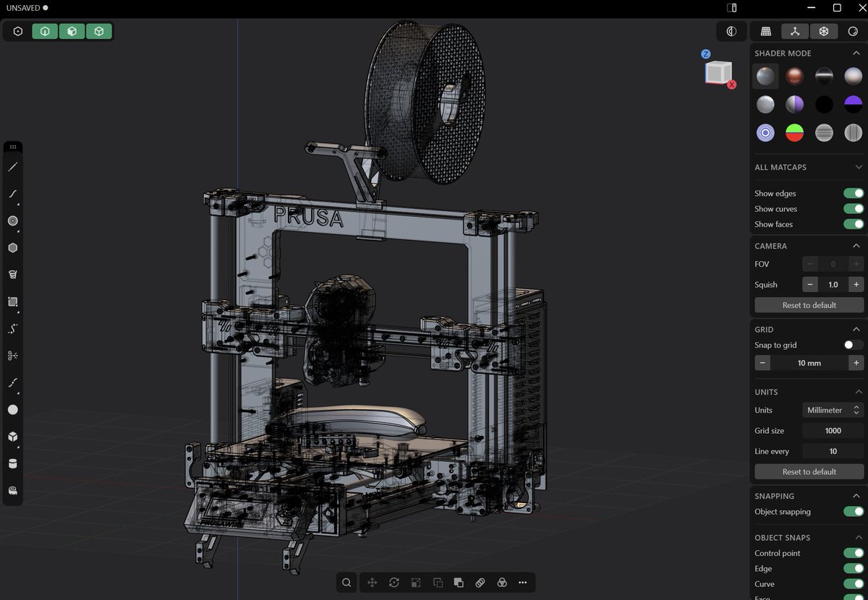Image resolution: width=868 pixels, height=600 pixels.
Task: Collapse the Units section
Action: tap(858, 392)
